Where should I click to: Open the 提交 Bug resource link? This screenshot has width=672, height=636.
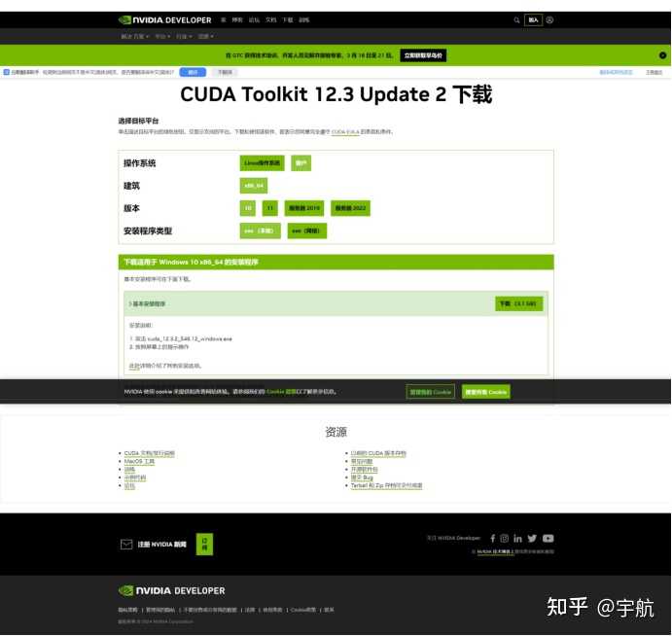tap(362, 477)
